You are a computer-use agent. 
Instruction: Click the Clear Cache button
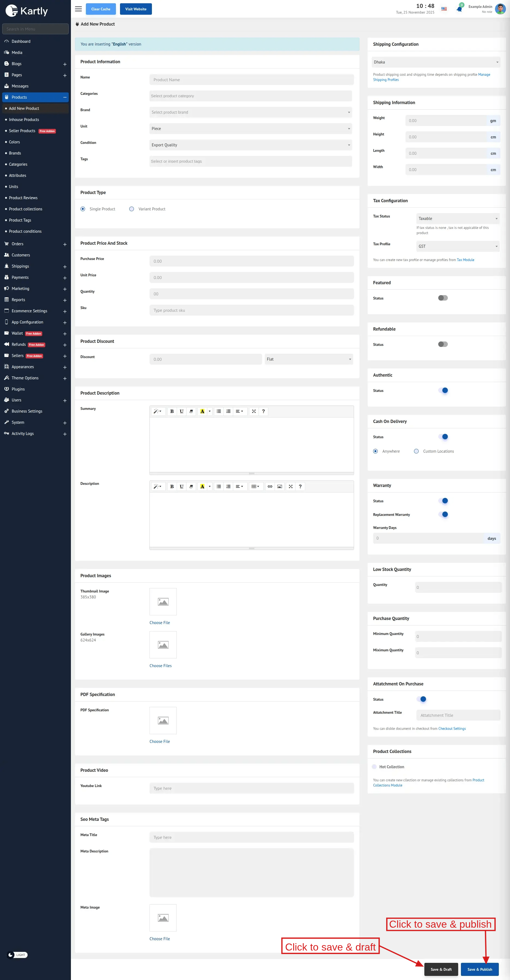tap(100, 9)
